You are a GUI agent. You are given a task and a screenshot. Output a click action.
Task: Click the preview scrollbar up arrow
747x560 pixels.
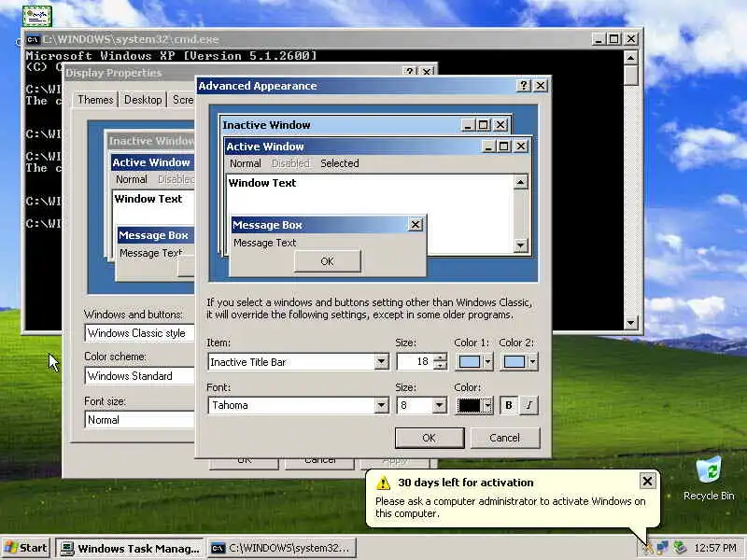point(521,182)
